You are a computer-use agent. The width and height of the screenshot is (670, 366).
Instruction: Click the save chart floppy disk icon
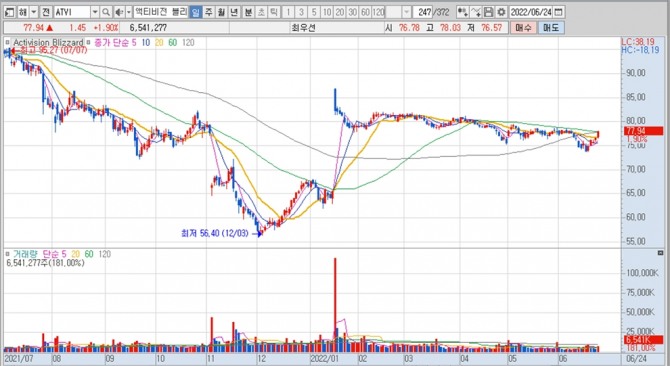tap(489, 12)
